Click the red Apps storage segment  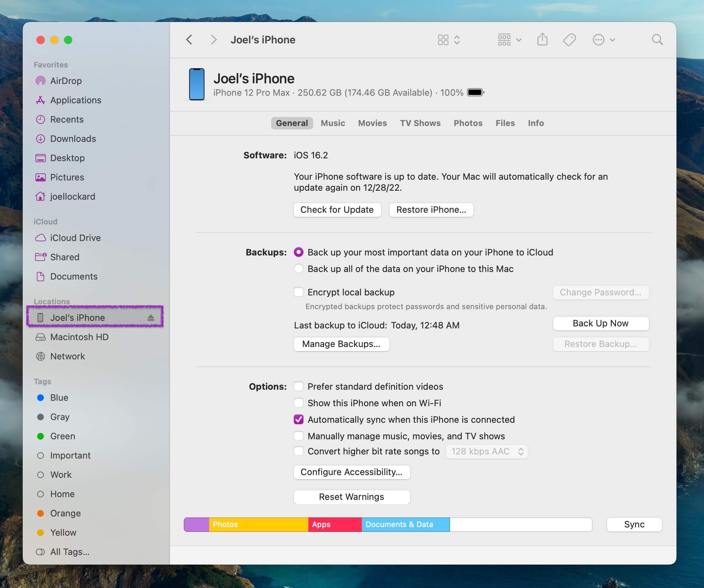(335, 525)
